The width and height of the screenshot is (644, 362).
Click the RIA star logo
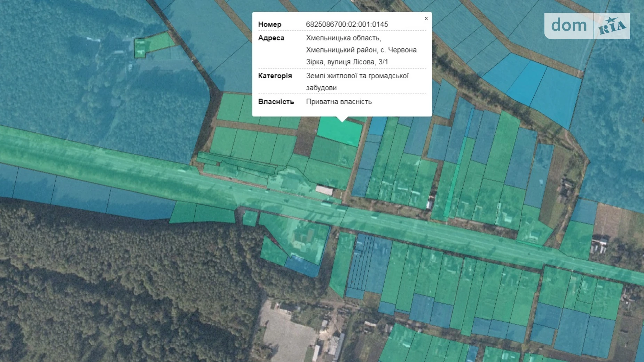pyautogui.click(x=612, y=26)
